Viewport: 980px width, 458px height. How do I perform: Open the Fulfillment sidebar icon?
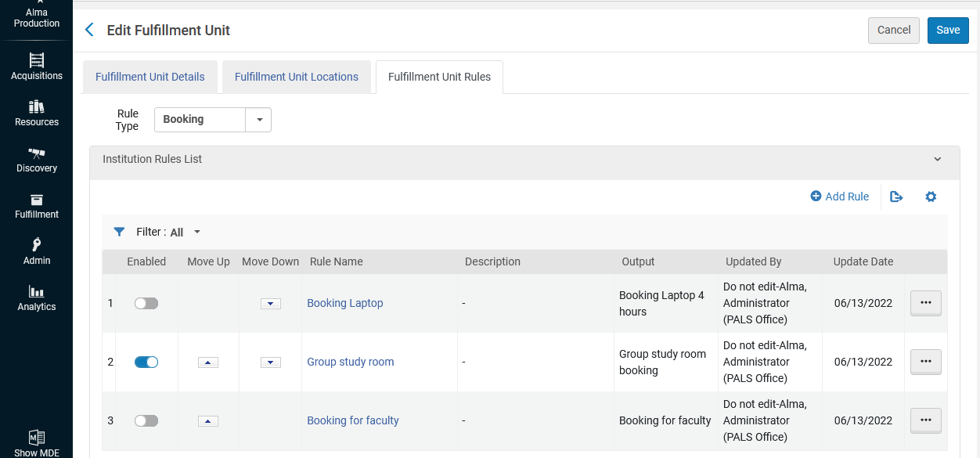tap(36, 204)
